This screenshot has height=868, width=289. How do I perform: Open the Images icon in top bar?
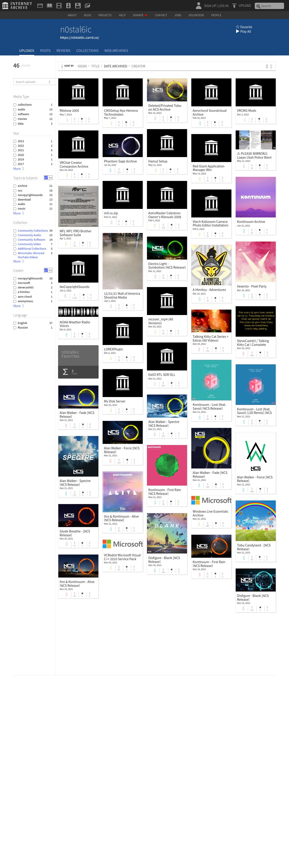click(x=87, y=6)
